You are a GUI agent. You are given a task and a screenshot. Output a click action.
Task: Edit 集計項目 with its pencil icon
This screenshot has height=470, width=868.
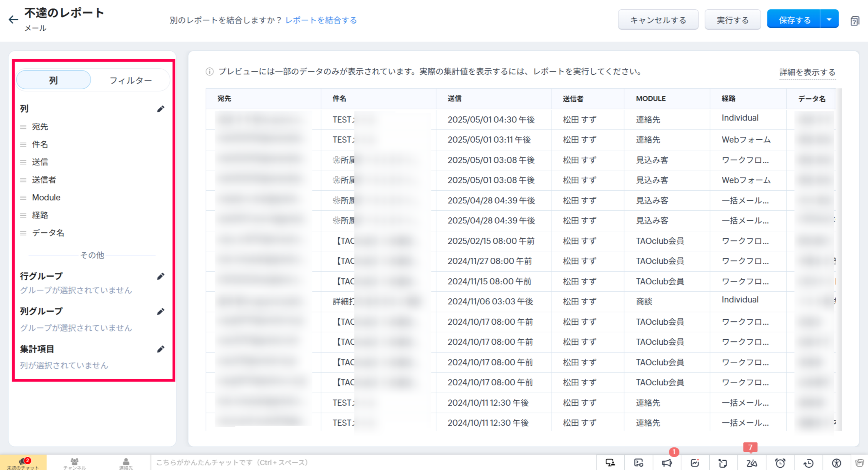tap(161, 349)
